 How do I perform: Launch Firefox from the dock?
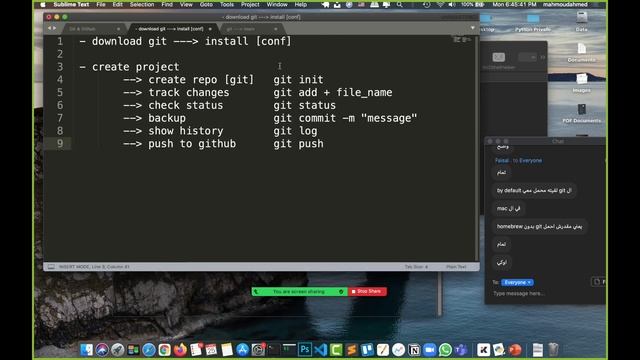180,350
